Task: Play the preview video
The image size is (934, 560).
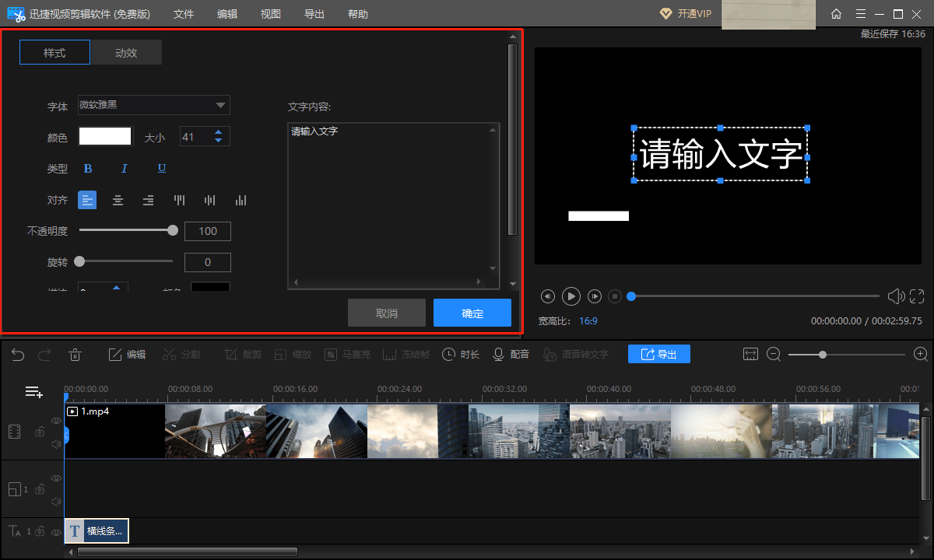Action: (571, 296)
